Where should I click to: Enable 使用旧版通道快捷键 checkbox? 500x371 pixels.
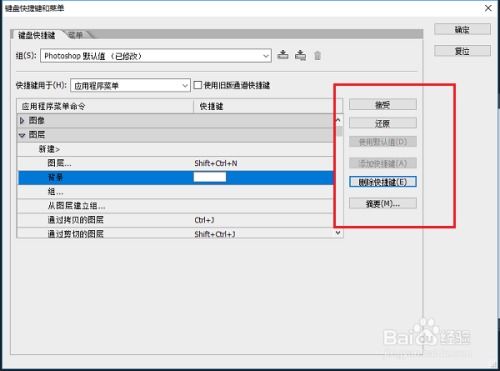click(198, 85)
